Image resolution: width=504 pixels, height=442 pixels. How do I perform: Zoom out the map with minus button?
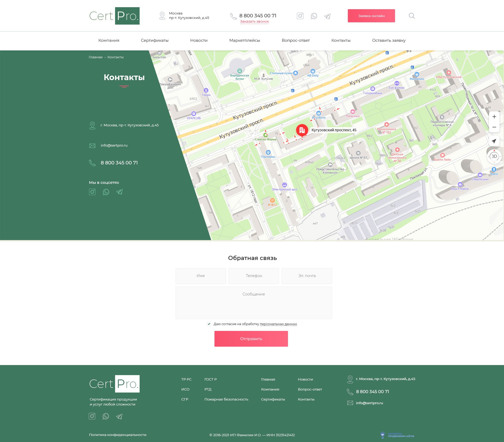click(x=494, y=127)
